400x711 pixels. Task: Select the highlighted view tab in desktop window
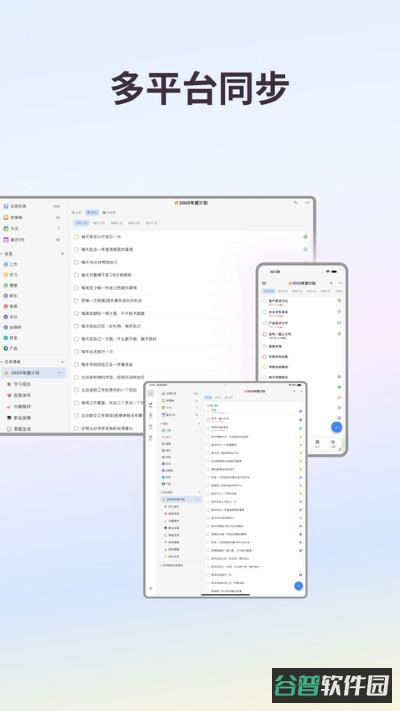point(92,212)
